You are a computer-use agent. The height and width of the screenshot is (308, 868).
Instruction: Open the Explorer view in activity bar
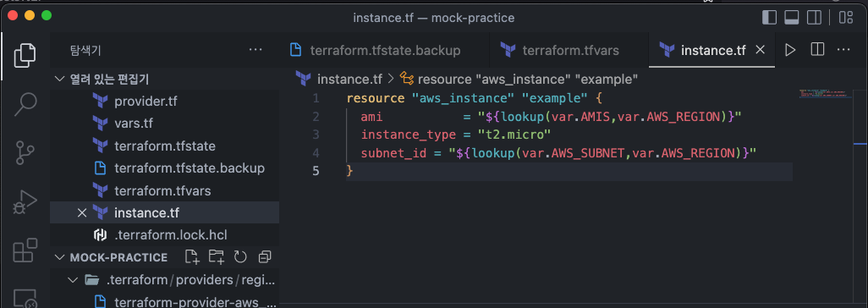point(25,55)
